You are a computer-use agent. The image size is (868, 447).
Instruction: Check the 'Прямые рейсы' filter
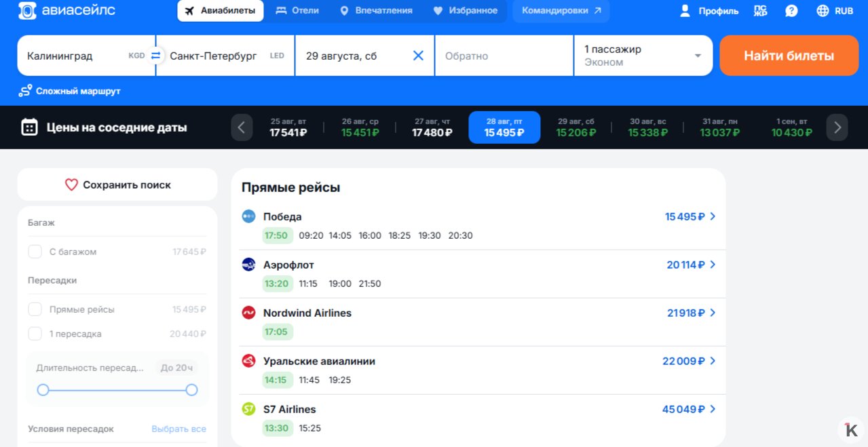tap(35, 309)
